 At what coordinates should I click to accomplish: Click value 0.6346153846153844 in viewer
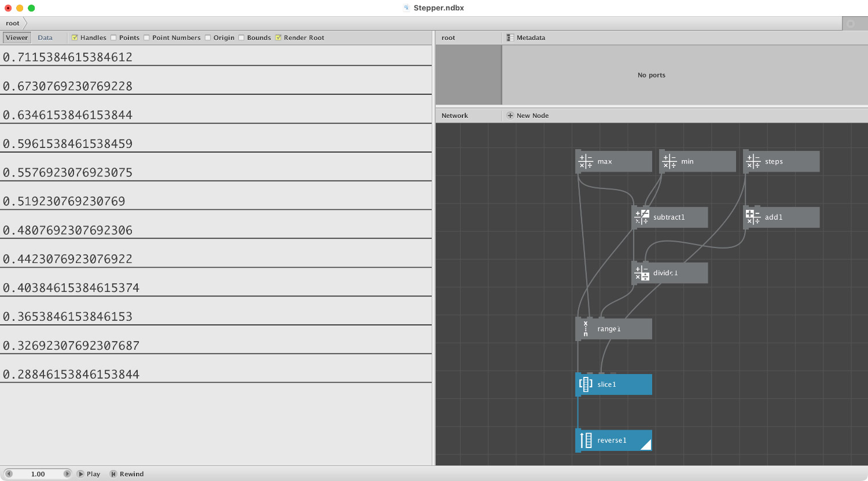[x=68, y=115]
